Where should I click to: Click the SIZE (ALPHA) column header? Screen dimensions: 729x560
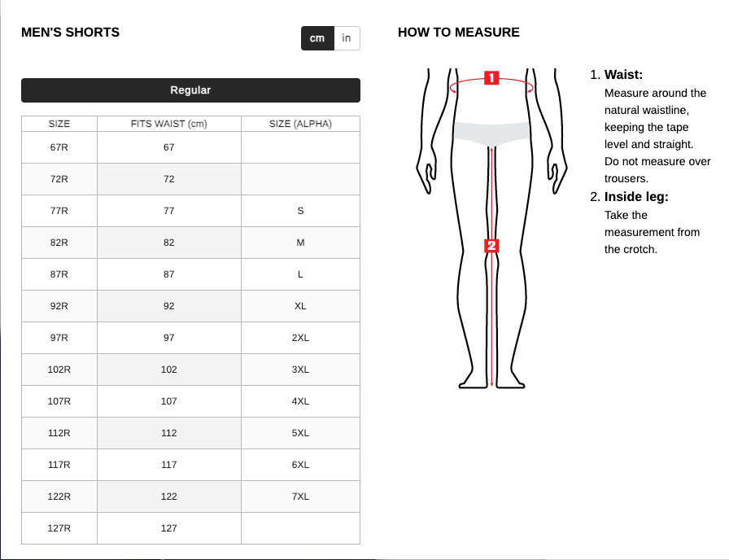tap(300, 124)
